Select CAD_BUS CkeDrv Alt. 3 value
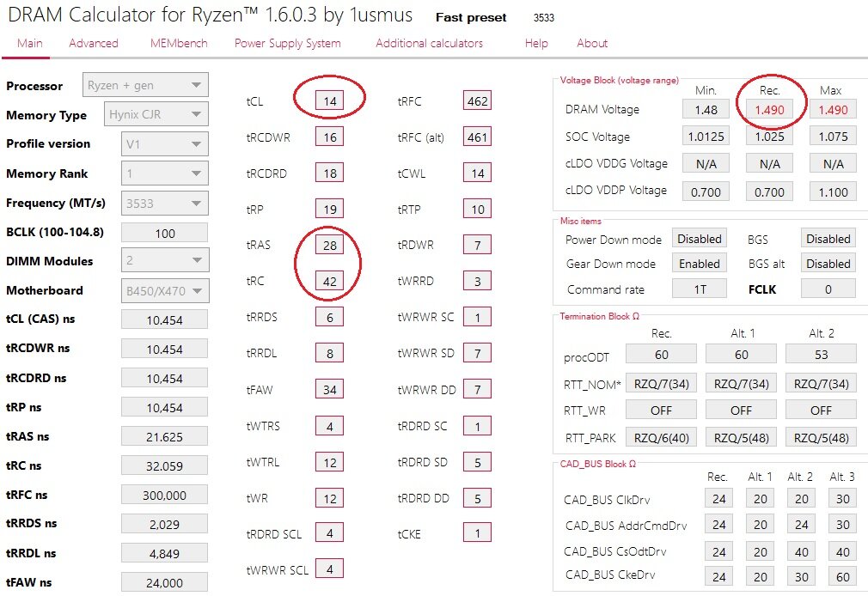The height and width of the screenshot is (596, 868). [x=842, y=576]
